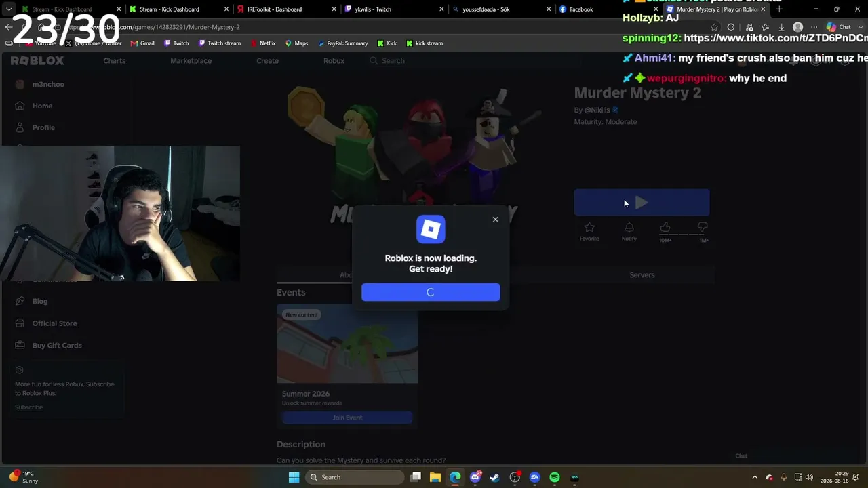Switch to the Servers tab

click(x=642, y=274)
